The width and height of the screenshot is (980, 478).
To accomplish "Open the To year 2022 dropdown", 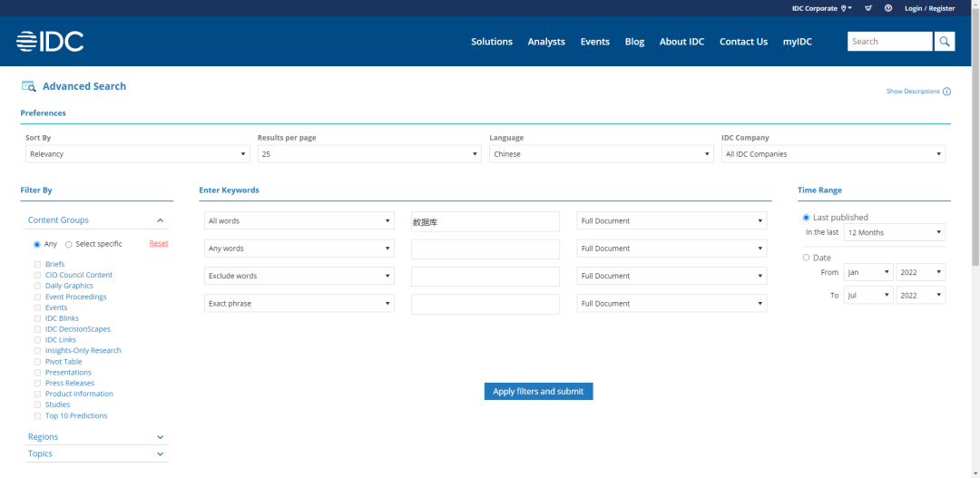I will (x=921, y=295).
